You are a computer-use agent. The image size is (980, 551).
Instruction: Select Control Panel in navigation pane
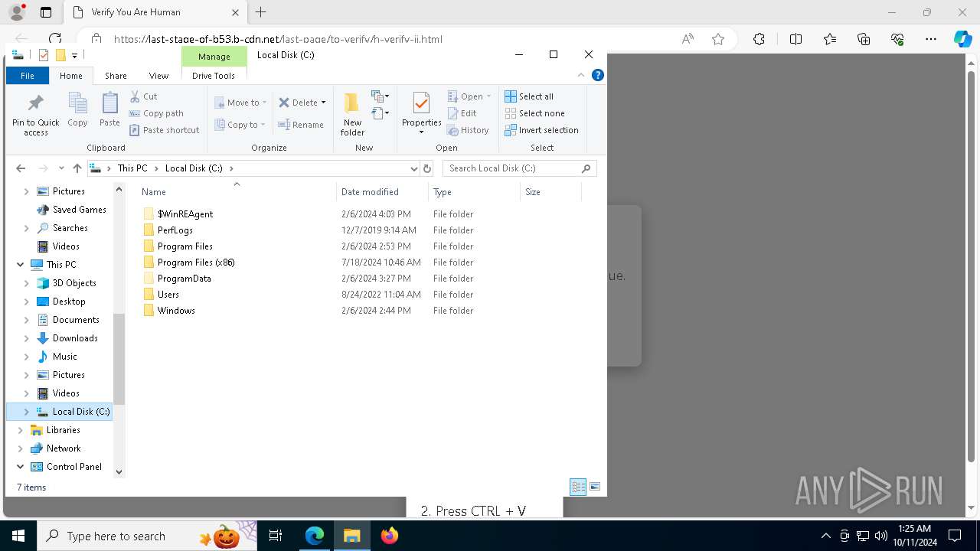73,467
